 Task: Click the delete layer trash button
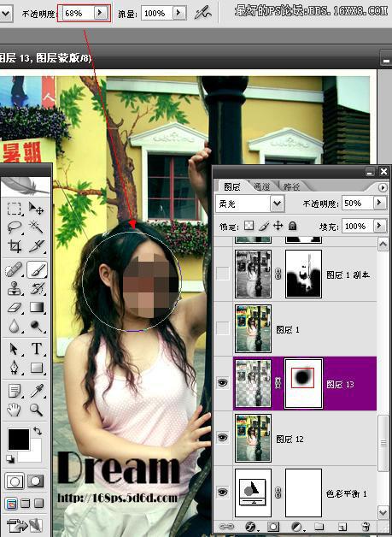[x=366, y=526]
